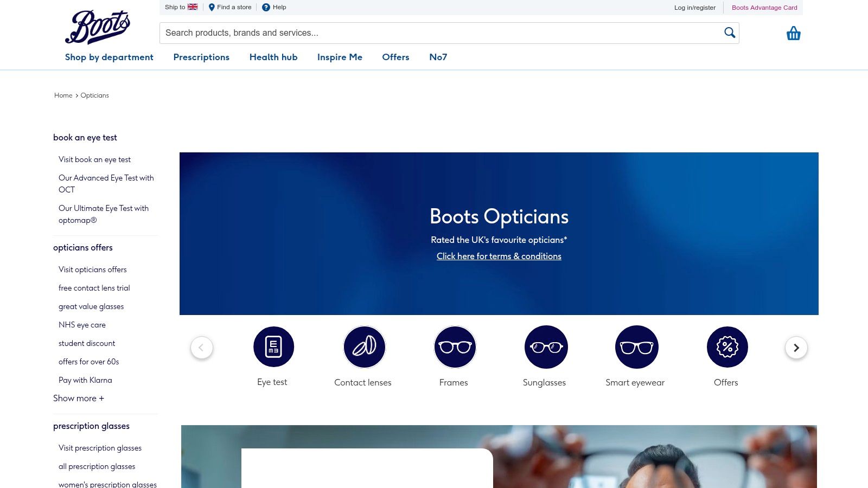The height and width of the screenshot is (488, 868).
Task: Click Log in/register
Action: tap(695, 8)
